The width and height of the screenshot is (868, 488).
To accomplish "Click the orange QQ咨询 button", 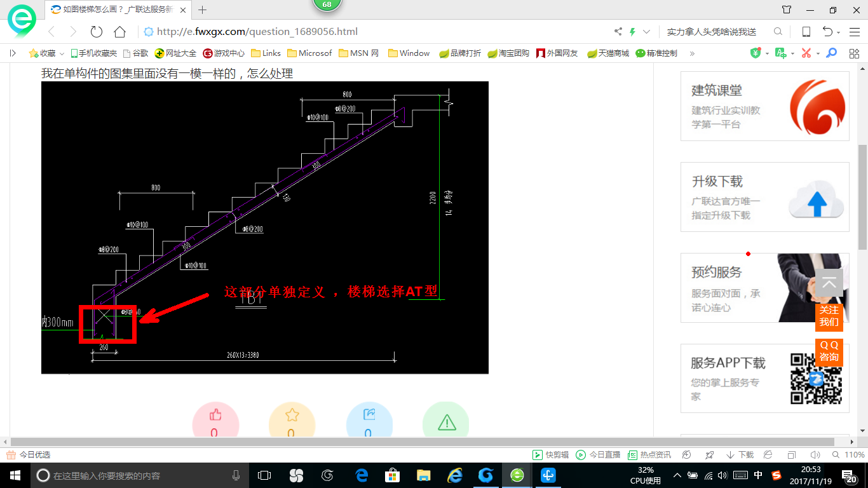I will (x=829, y=351).
